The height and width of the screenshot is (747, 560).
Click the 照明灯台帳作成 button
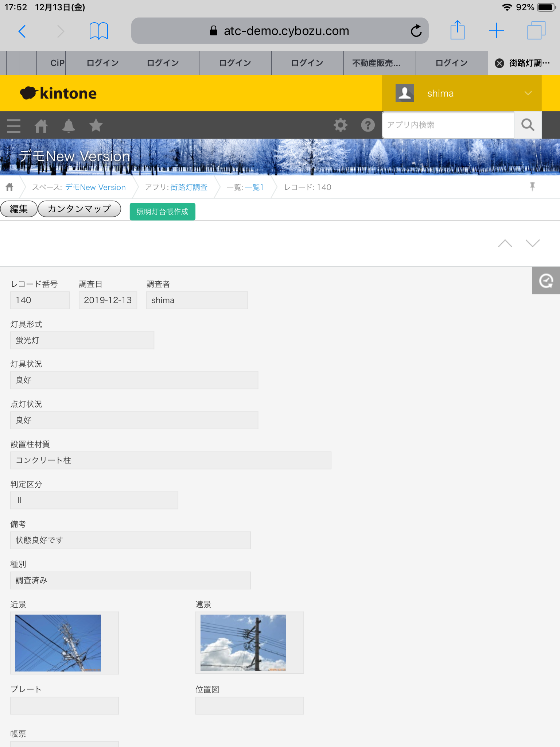click(x=163, y=212)
